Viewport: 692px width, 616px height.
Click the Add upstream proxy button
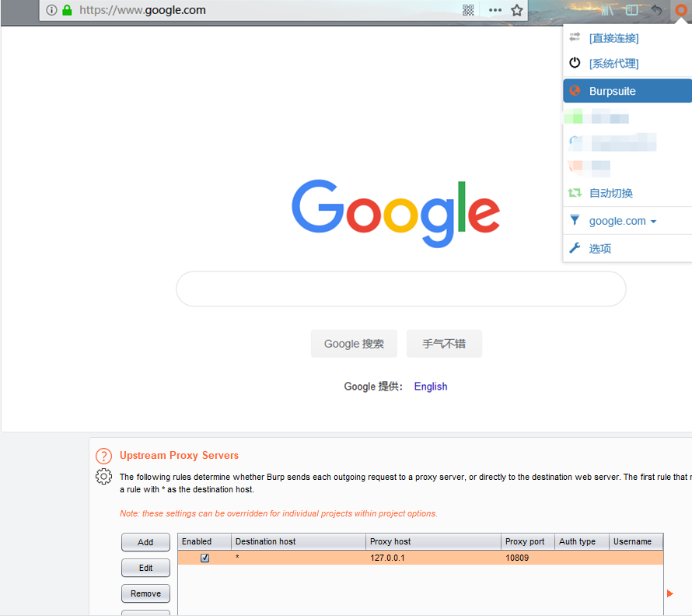click(145, 542)
